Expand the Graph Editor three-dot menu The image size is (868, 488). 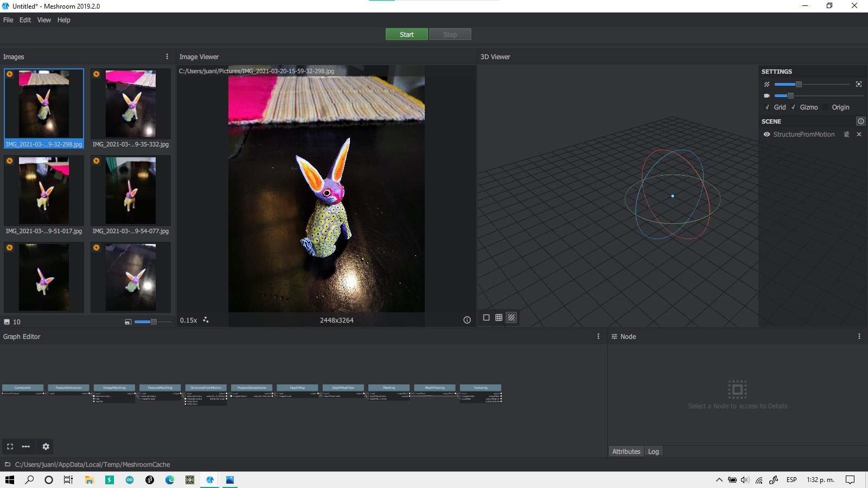(598, 336)
